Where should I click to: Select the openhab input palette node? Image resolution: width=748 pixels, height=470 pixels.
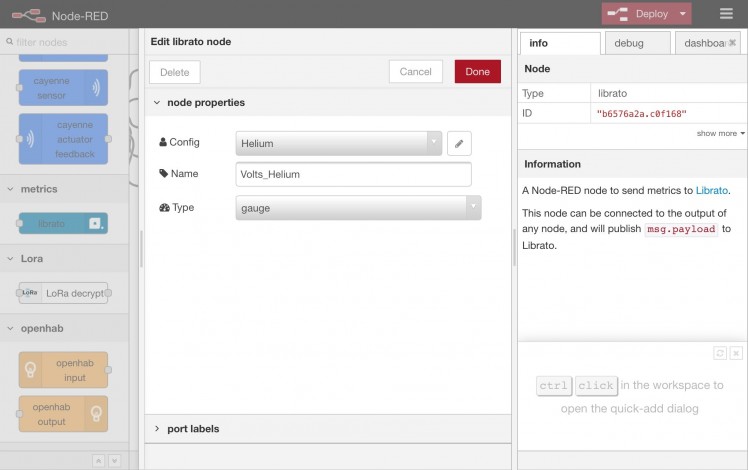click(x=63, y=370)
